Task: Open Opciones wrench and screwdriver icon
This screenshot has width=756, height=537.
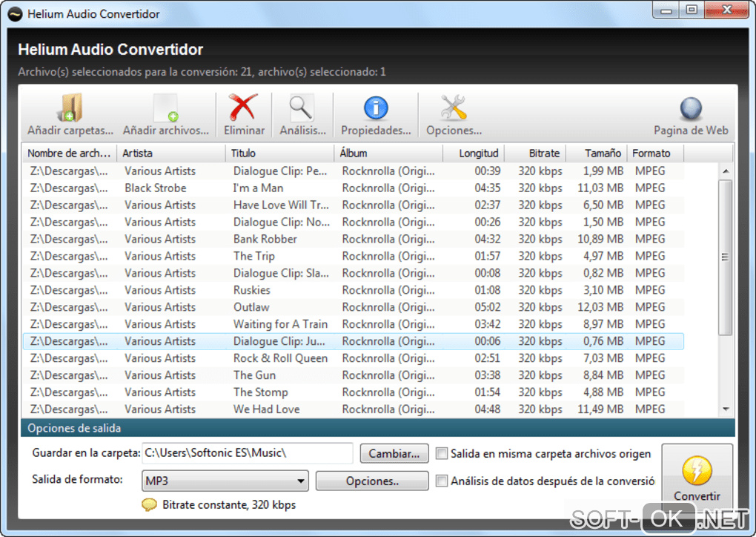Action: (453, 107)
